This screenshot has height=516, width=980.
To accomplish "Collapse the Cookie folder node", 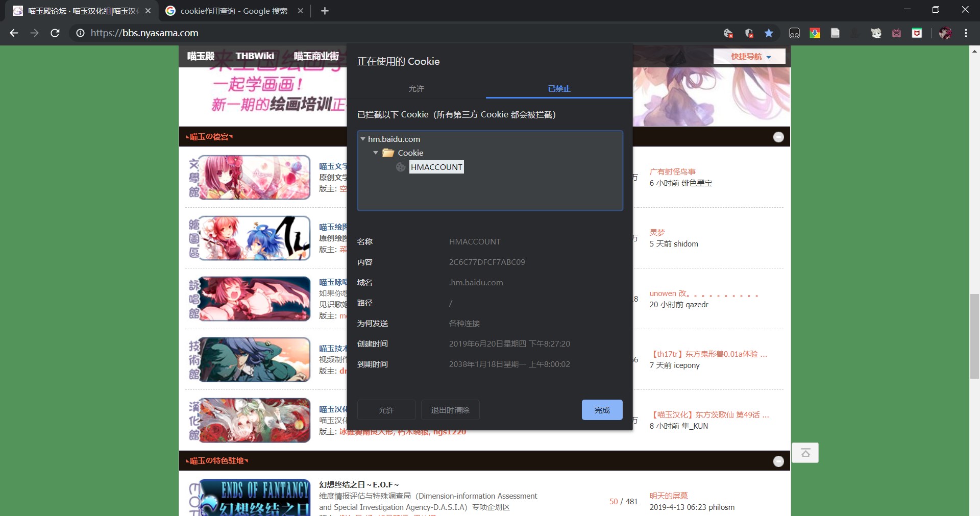I will click(376, 153).
